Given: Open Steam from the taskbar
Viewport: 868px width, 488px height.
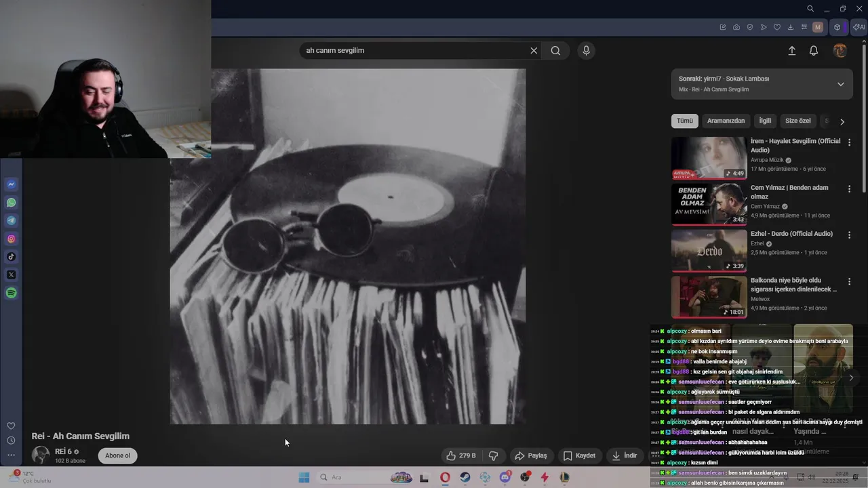Looking at the screenshot, I should (465, 477).
